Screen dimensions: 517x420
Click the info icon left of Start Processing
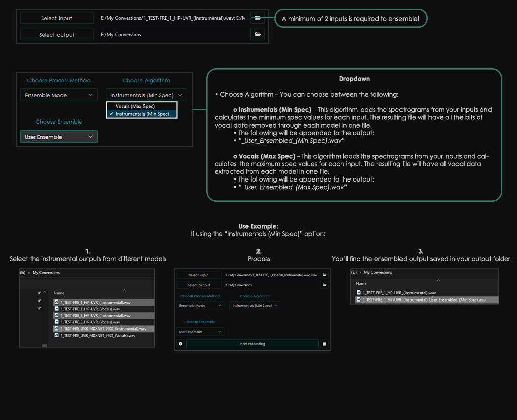point(181,344)
